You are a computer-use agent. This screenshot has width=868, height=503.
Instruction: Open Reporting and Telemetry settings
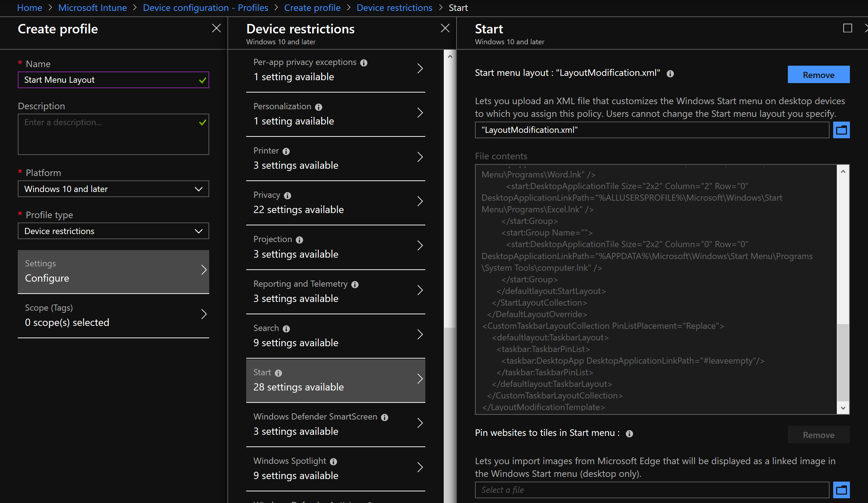click(336, 292)
